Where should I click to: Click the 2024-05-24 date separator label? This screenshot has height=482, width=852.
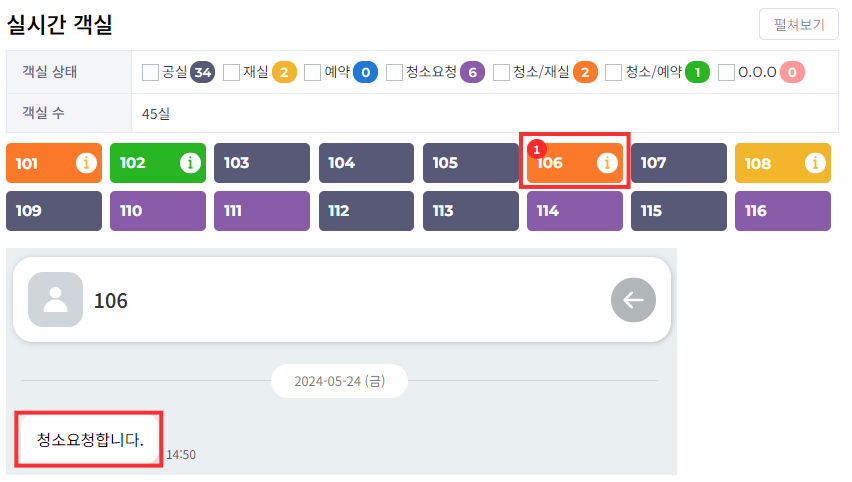[x=339, y=381]
